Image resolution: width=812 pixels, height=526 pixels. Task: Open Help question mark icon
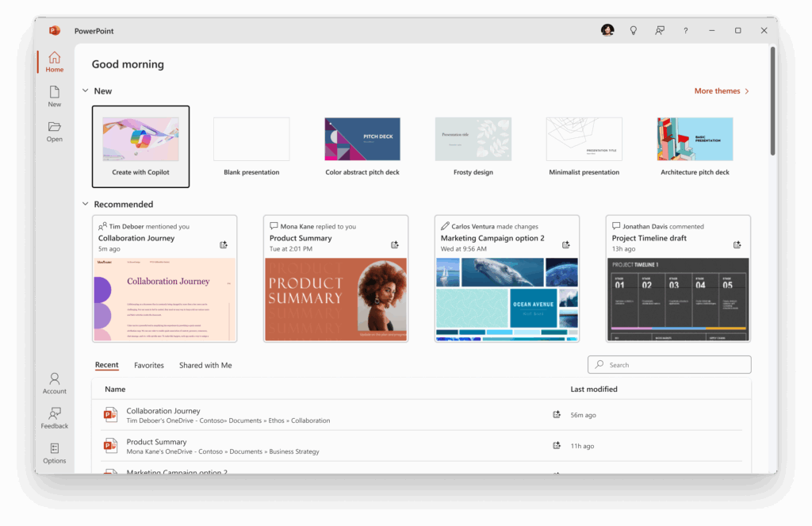(x=686, y=31)
